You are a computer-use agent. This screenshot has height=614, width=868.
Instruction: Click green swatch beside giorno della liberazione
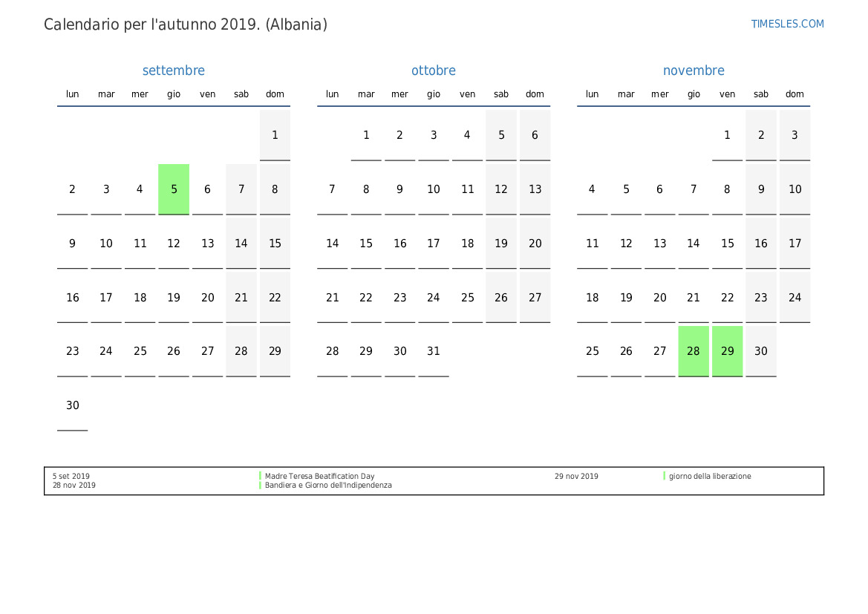[665, 476]
